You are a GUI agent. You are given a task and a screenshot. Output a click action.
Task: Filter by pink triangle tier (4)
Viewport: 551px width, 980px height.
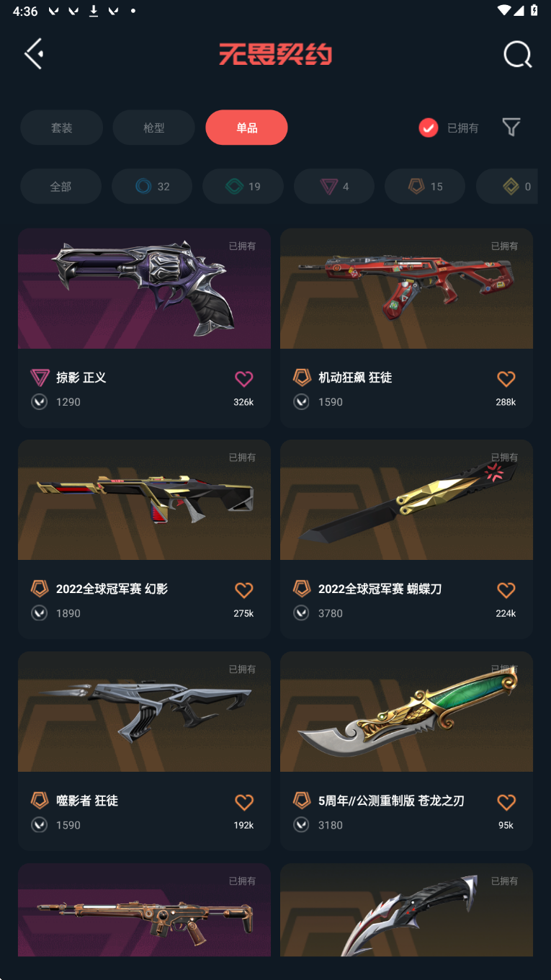pyautogui.click(x=334, y=187)
